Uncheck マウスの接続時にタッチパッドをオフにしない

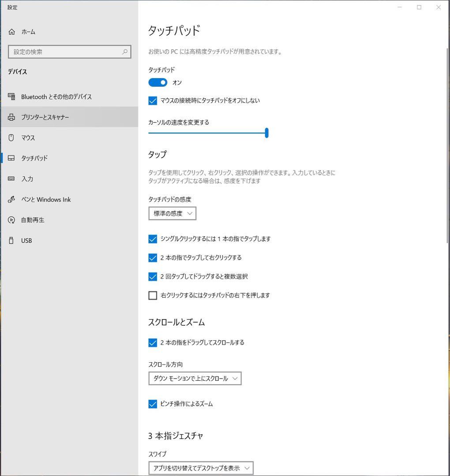click(152, 100)
